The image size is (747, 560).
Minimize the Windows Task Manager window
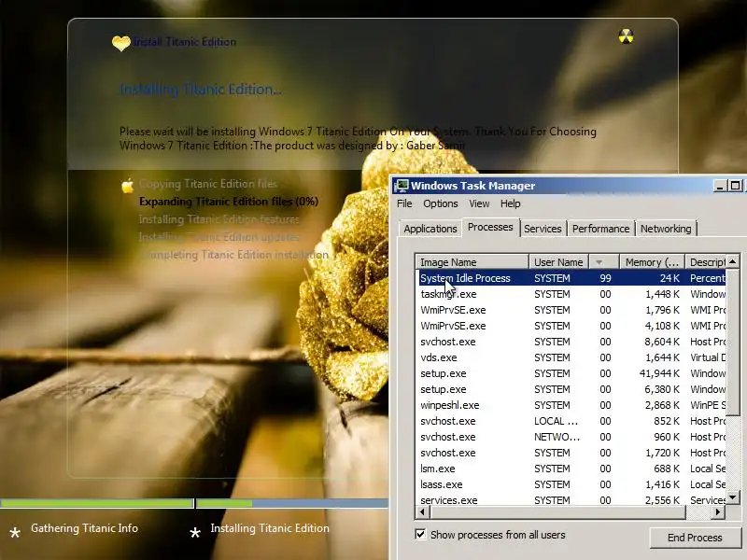click(719, 186)
